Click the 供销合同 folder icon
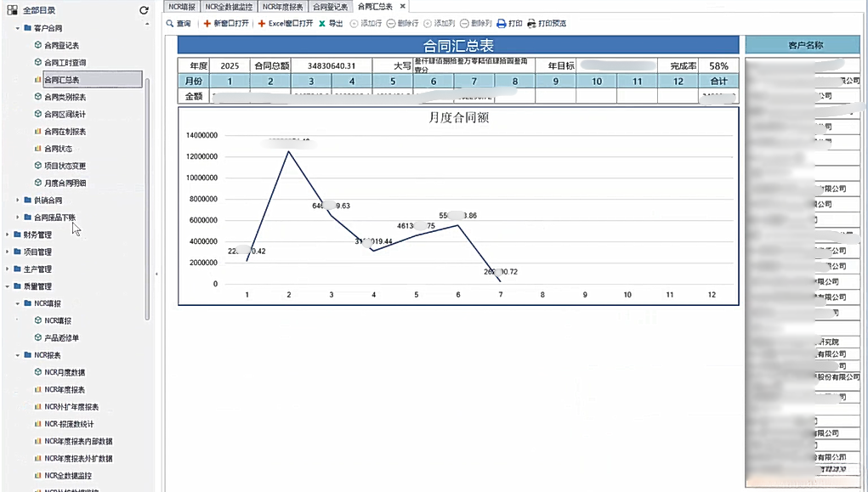The image size is (868, 492). 28,200
